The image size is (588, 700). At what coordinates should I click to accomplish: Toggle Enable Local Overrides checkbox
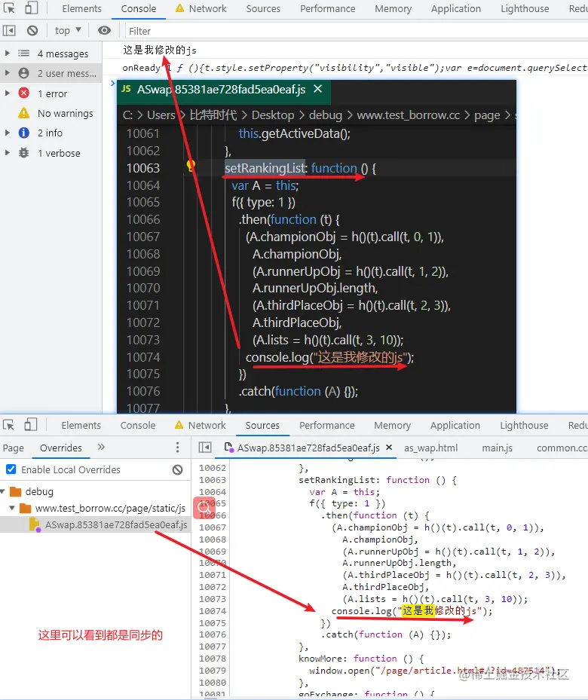pyautogui.click(x=11, y=469)
